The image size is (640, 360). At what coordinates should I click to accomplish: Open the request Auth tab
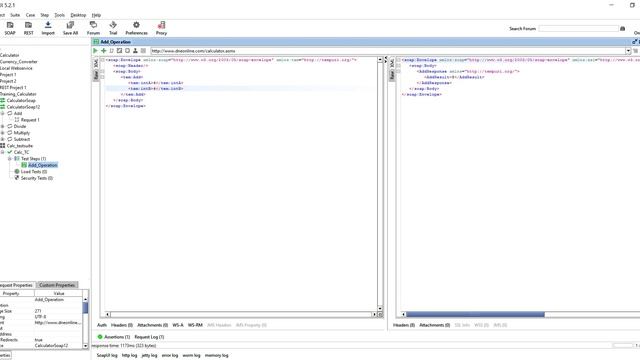[x=102, y=325]
